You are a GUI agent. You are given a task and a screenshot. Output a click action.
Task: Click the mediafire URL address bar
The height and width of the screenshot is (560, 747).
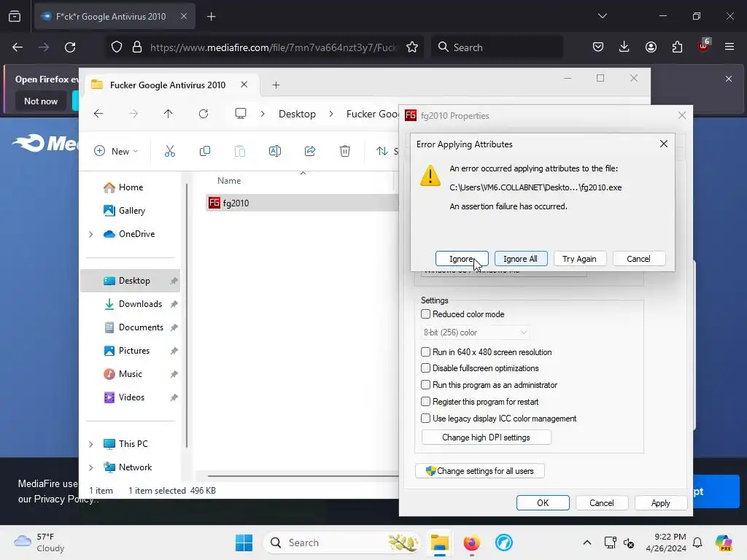pos(273,47)
